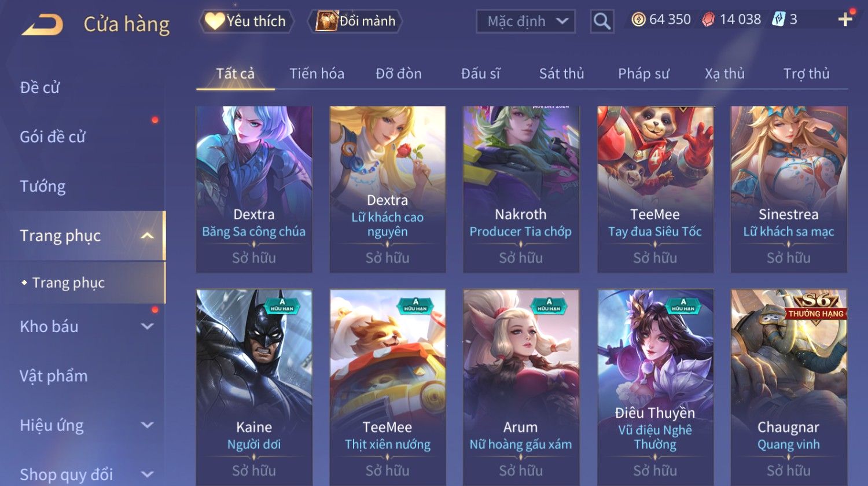Expand the Hiệu ứng sidebar section
The width and height of the screenshot is (868, 486).
point(148,425)
